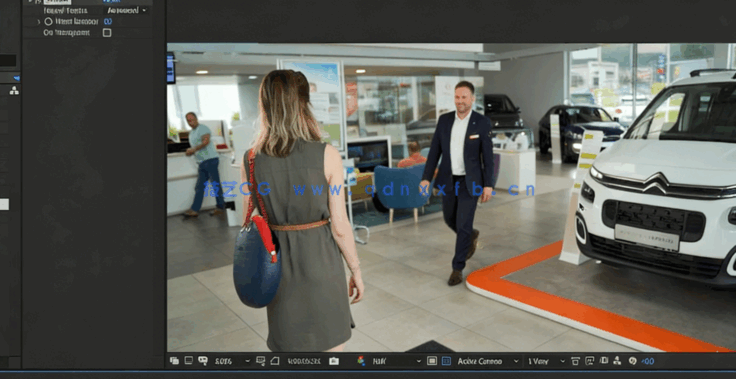Screen dimensions: 736x379
Task: Click the car showroom composition preview
Action: tap(451, 197)
